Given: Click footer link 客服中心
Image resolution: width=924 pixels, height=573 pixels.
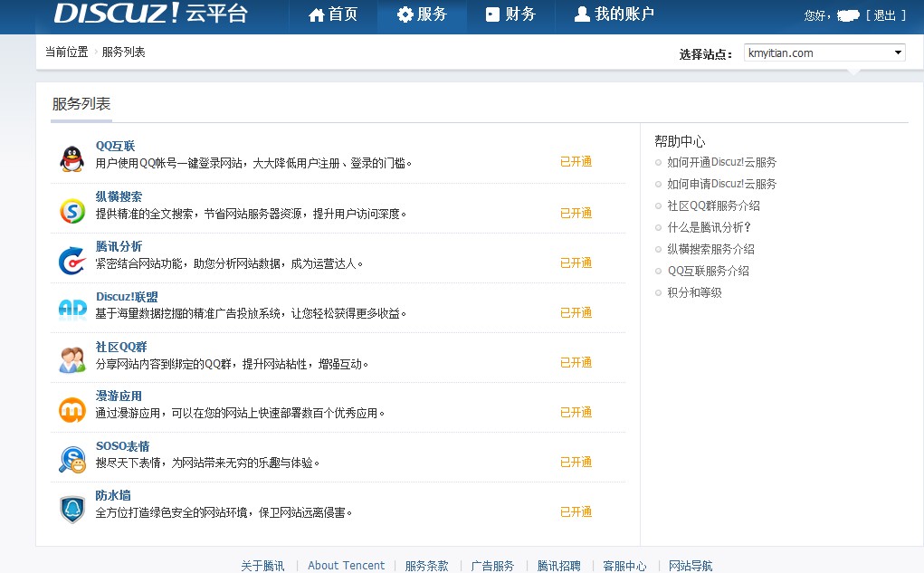Looking at the screenshot, I should point(624,566).
